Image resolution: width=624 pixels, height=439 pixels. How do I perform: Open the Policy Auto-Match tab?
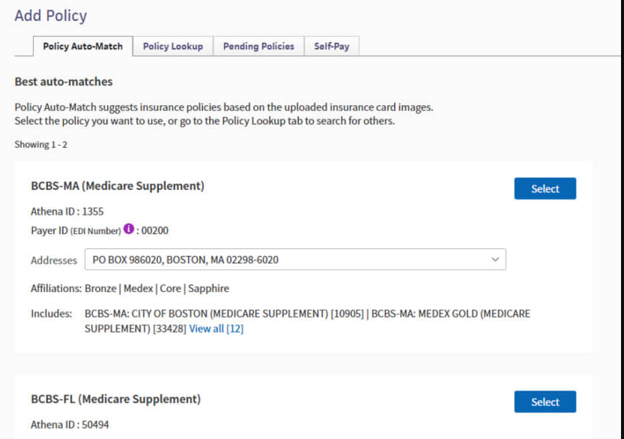[x=83, y=46]
